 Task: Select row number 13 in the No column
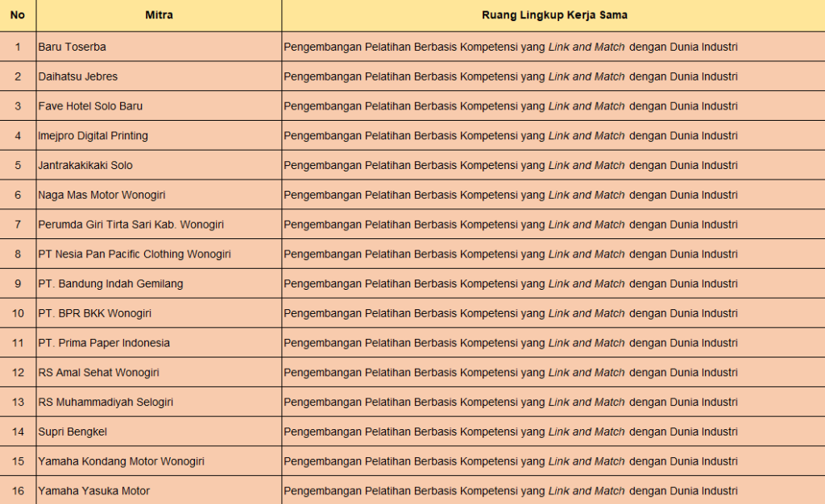tap(18, 402)
